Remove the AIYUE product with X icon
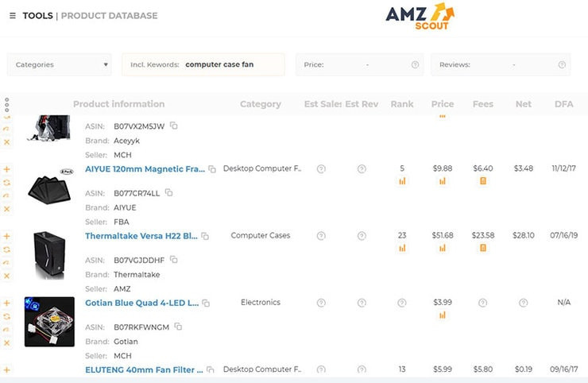This screenshot has height=383, width=588. [x=7, y=209]
